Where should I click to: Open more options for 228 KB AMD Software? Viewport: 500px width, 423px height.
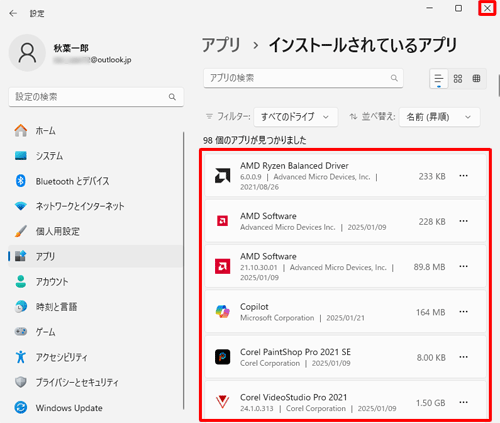pos(463,221)
